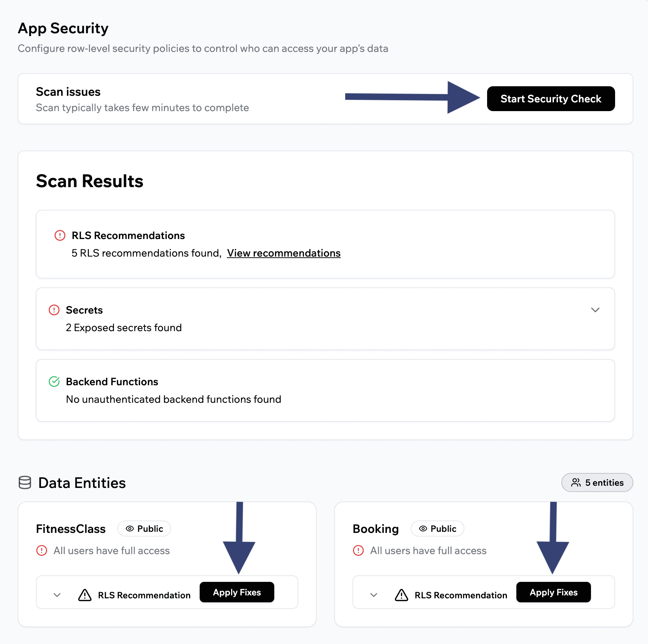Click the green checkmark next to Backend Functions
Viewport: 648px width, 644px height.
point(54,381)
